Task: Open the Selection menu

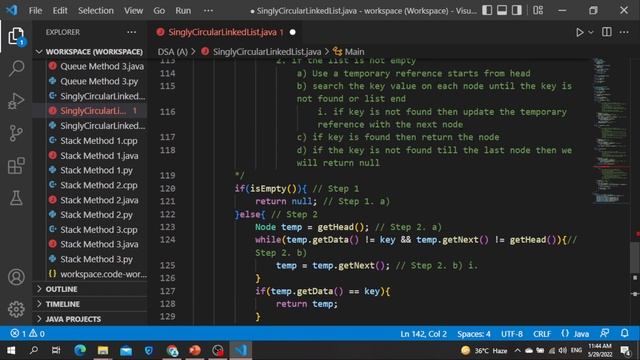Action: pos(96,11)
